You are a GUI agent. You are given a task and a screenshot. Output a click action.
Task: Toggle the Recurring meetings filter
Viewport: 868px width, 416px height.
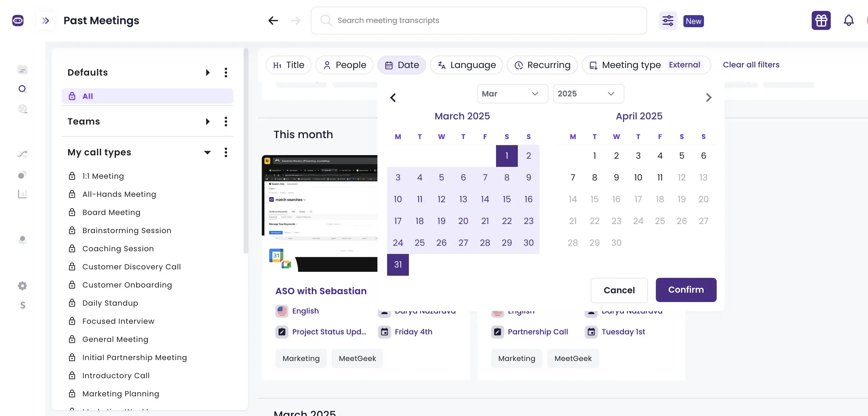tap(542, 65)
